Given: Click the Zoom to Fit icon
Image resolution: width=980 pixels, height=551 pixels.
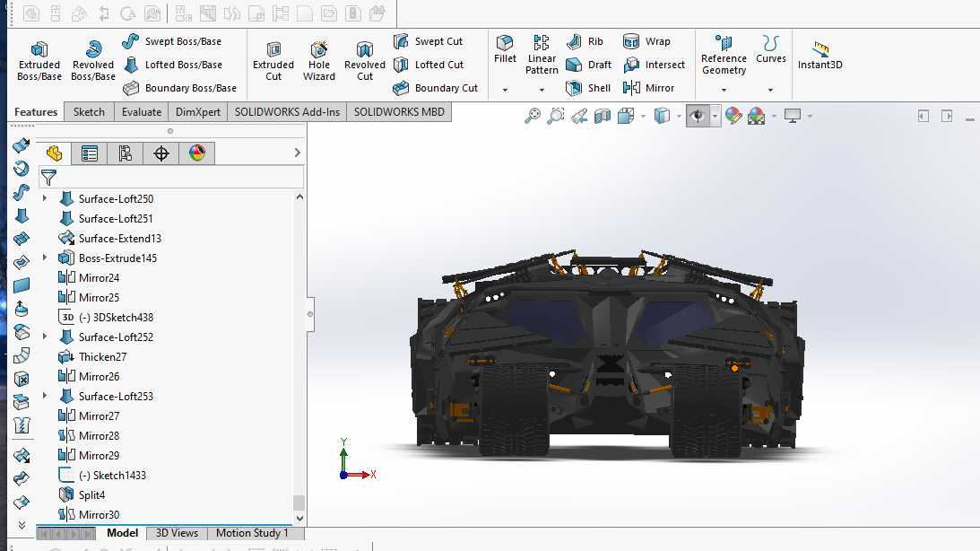Looking at the screenshot, I should click(x=532, y=116).
